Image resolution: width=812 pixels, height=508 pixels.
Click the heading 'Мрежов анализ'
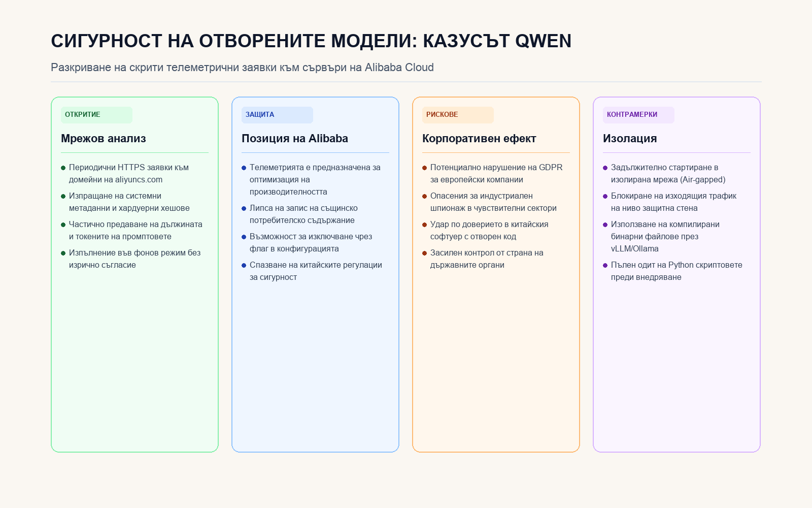click(x=104, y=139)
